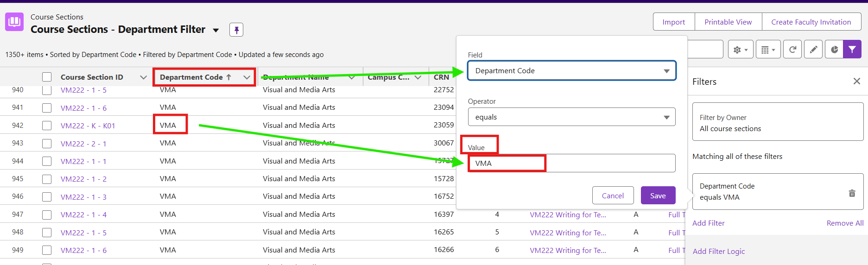The width and height of the screenshot is (868, 265).
Task: Open Filter by Owner card
Action: 778,122
